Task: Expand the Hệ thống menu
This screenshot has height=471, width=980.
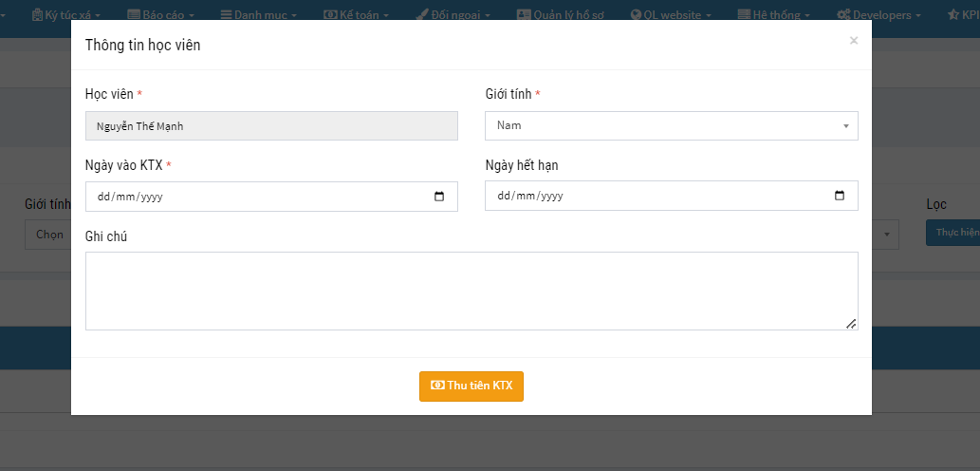Action: (x=774, y=15)
